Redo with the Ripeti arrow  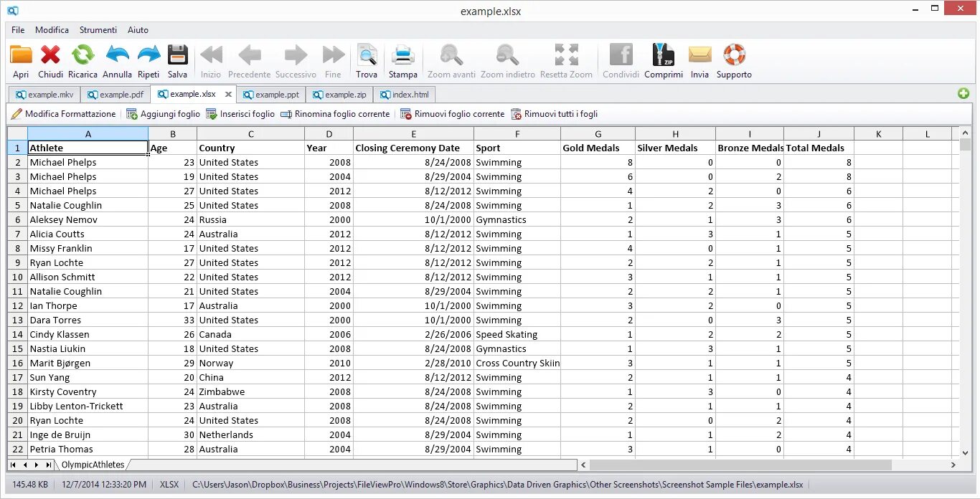pos(149,54)
